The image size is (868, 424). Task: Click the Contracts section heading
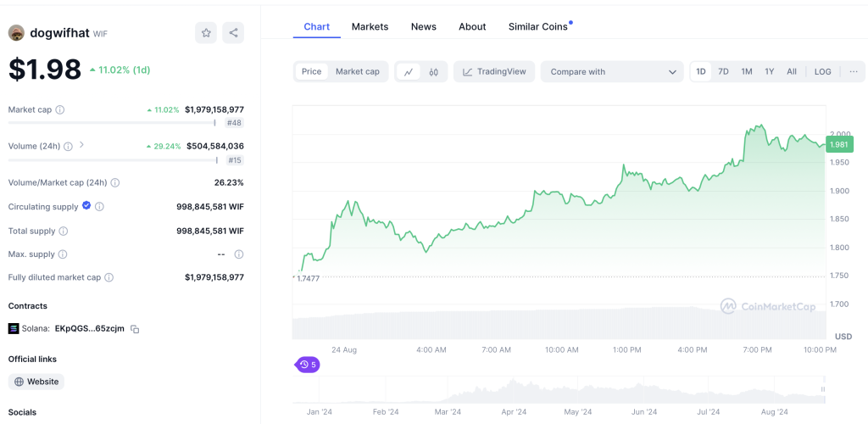pyautogui.click(x=28, y=305)
